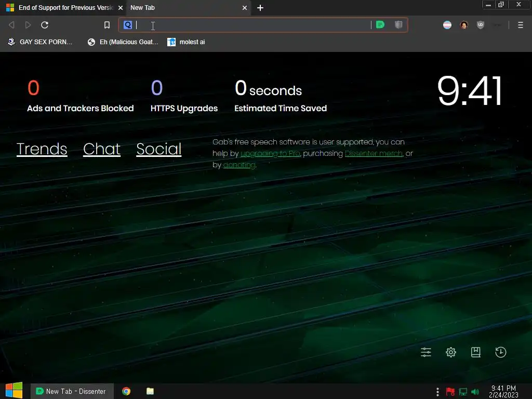Switch to End of Support tab
Viewport: 532px width, 399px height.
[x=63, y=7]
